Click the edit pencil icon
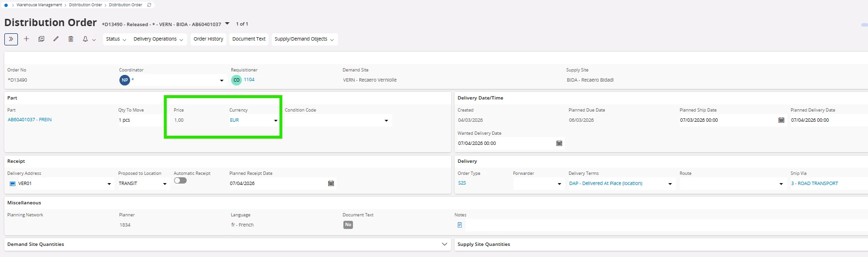The height and width of the screenshot is (257, 868). click(56, 39)
